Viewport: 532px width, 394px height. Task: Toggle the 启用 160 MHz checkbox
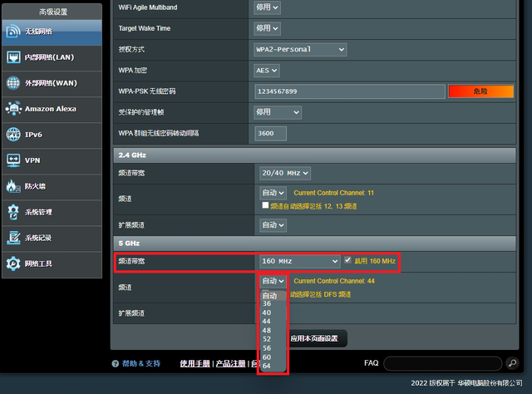pos(347,260)
